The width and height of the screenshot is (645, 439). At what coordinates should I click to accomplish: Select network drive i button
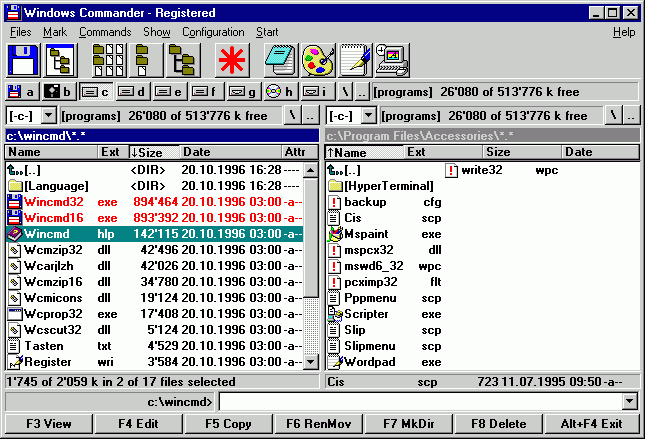[317, 92]
